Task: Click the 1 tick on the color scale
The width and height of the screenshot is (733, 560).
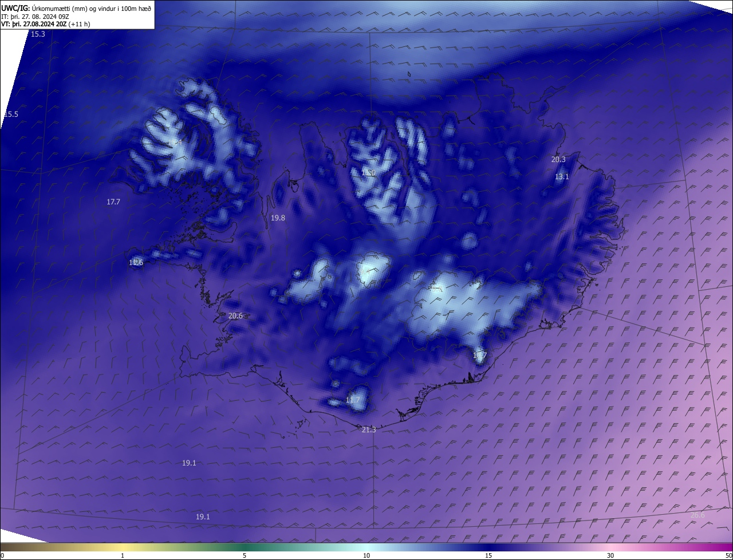Action: [x=123, y=555]
